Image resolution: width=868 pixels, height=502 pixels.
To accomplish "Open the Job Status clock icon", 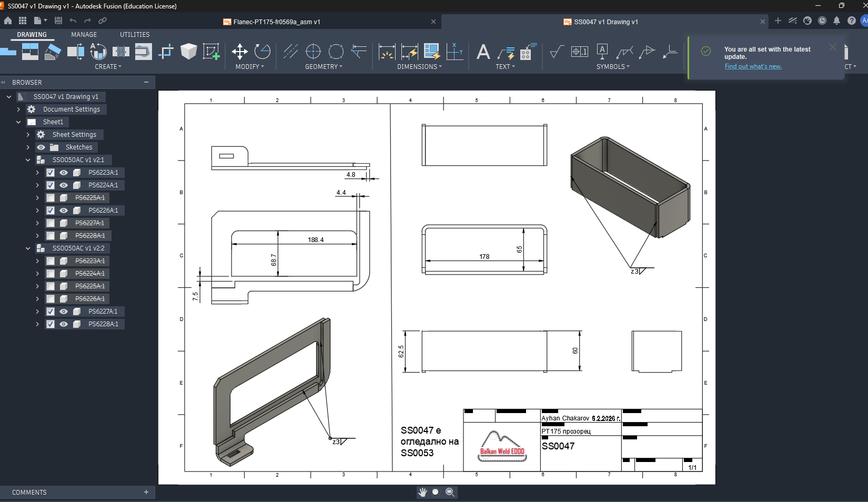I will [x=822, y=21].
